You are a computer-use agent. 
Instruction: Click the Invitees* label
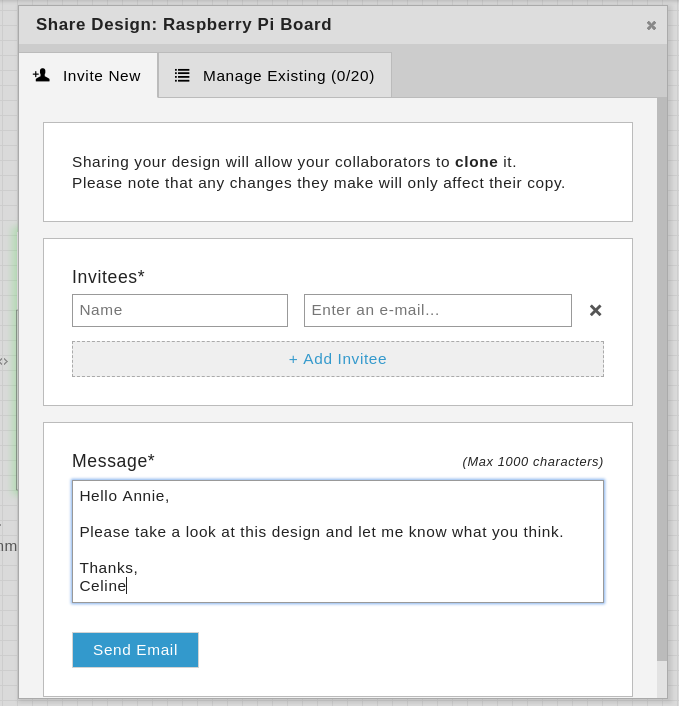pyautogui.click(x=108, y=276)
